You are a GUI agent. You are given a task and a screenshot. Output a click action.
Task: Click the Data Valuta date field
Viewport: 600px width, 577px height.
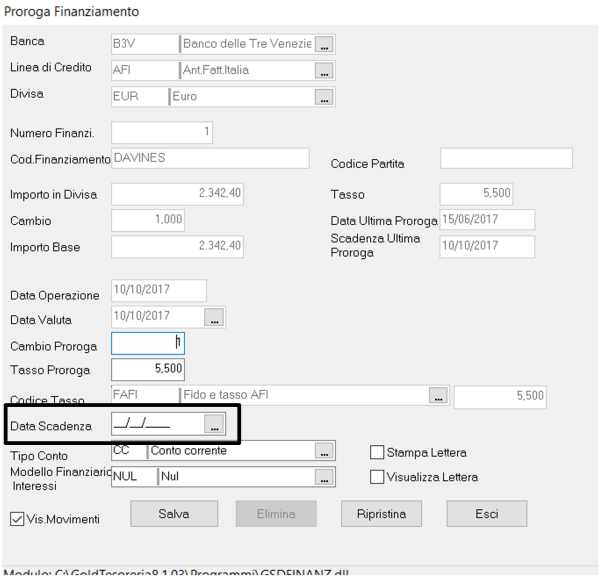[x=155, y=317]
